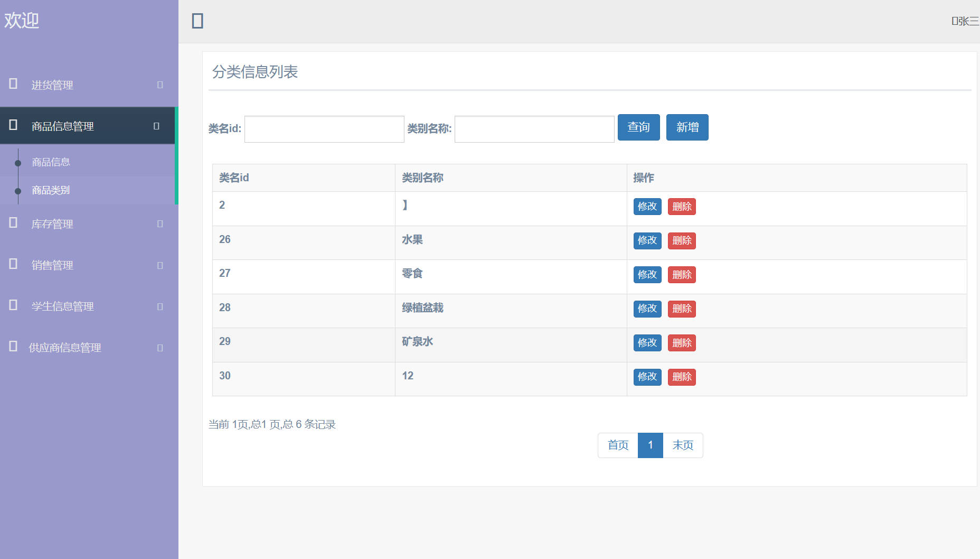
Task: Go to 末页 last page
Action: 682,445
